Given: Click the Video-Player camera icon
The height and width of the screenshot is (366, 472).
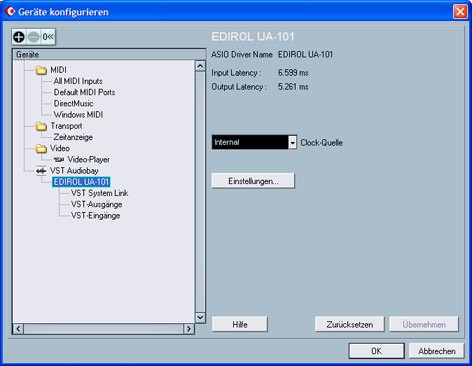Looking at the screenshot, I should 59,160.
